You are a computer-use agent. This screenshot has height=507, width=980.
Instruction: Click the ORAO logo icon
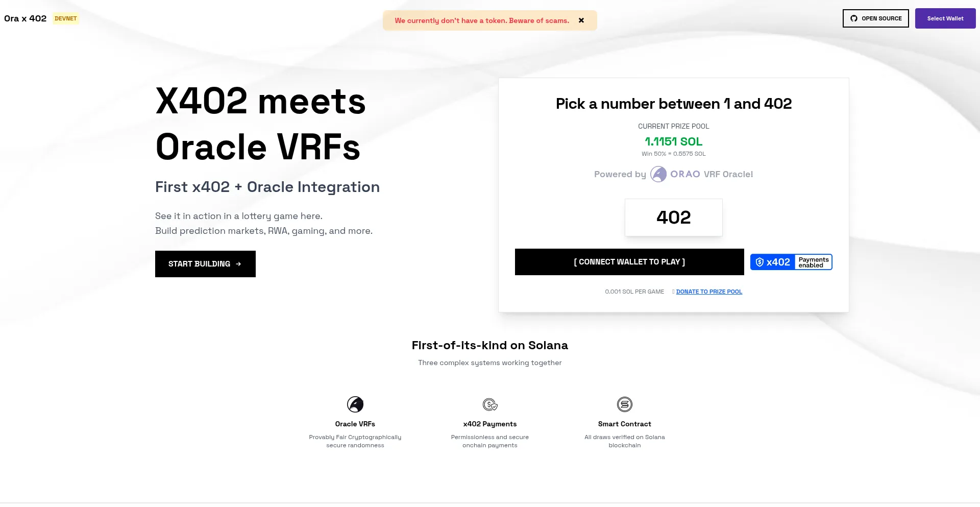[658, 174]
